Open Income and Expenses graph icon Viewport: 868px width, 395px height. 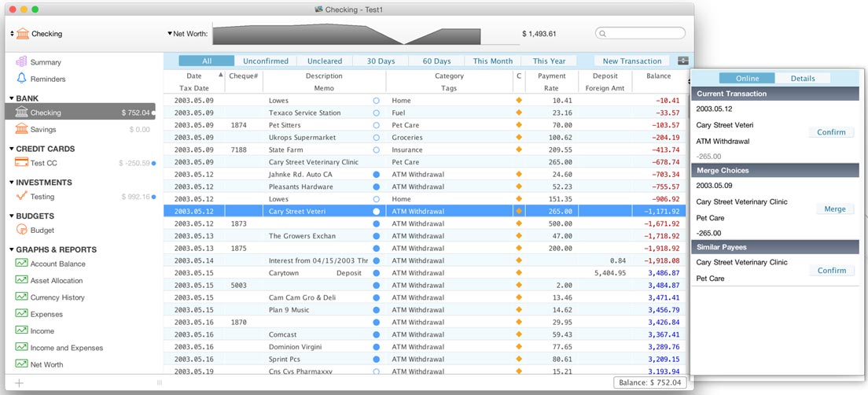click(21, 347)
